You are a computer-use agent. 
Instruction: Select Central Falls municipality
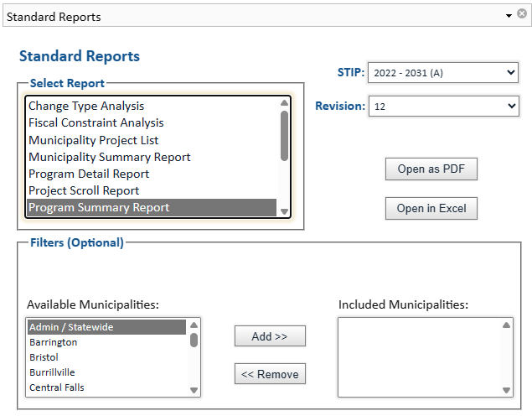coord(107,387)
